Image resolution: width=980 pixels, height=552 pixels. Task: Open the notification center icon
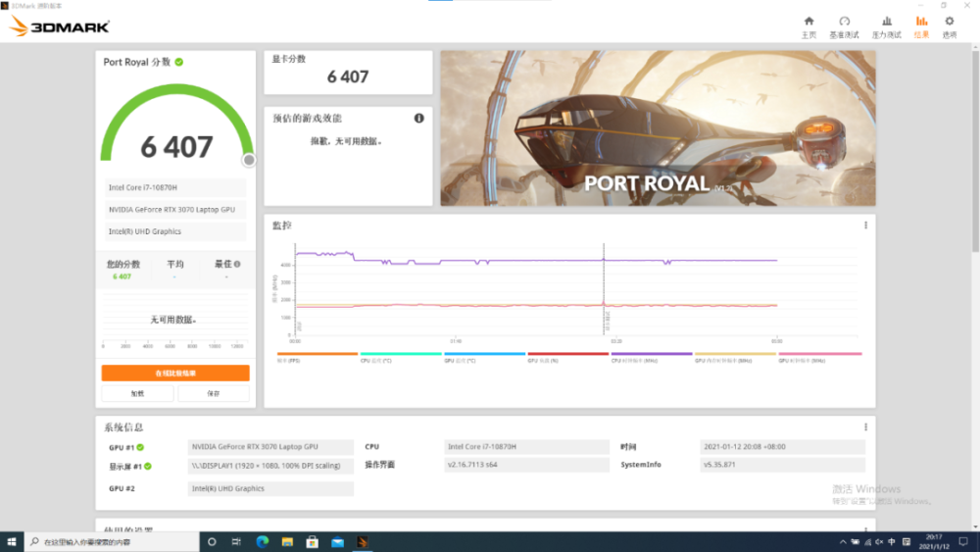click(963, 542)
